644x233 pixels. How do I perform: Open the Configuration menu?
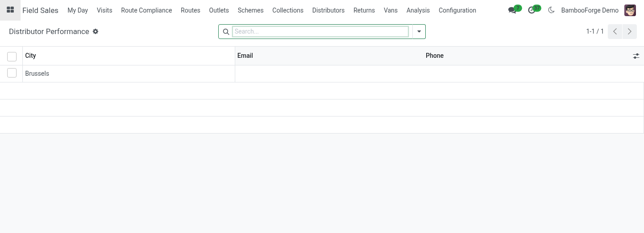click(x=458, y=10)
